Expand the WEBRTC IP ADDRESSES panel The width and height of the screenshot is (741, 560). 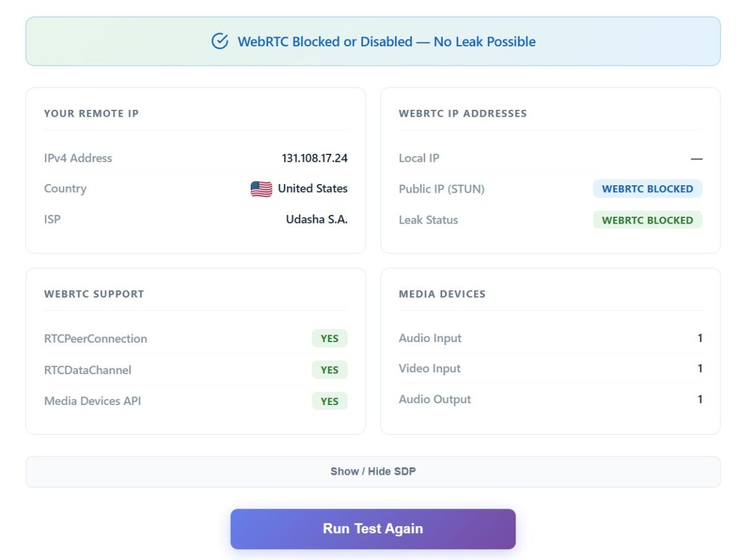[463, 113]
